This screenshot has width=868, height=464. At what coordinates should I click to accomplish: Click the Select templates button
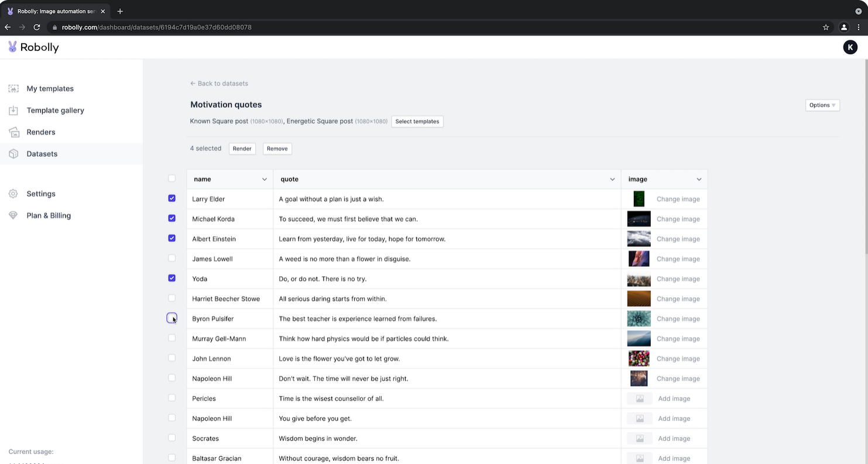point(417,121)
